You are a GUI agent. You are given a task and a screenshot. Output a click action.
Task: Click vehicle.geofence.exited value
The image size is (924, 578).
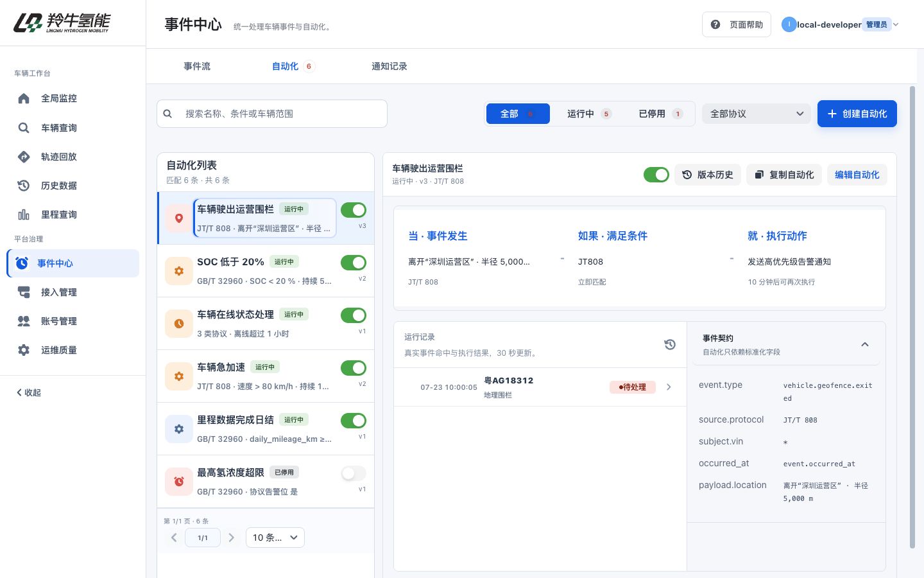coord(828,392)
